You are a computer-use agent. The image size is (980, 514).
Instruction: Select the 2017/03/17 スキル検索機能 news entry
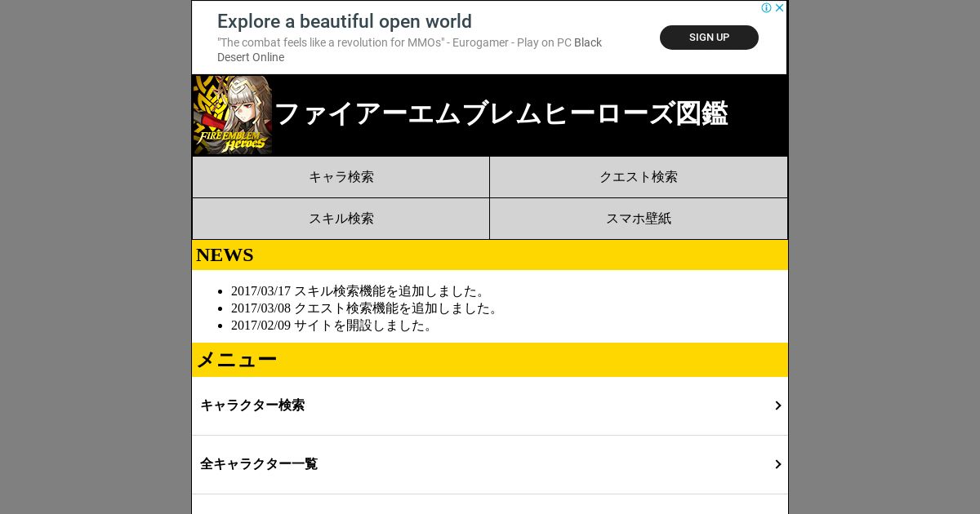point(359,291)
